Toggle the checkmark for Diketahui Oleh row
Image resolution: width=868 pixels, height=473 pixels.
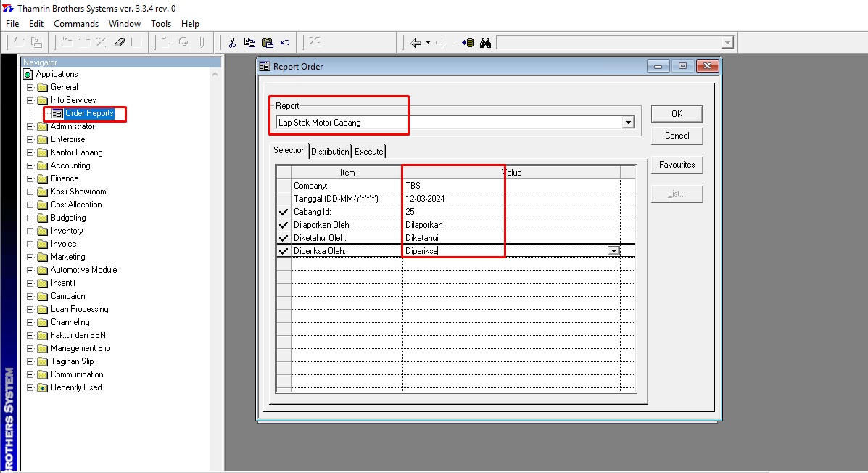coord(284,238)
